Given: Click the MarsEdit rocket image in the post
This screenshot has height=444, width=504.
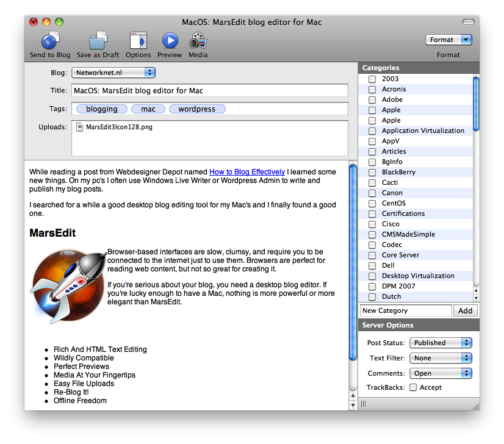Looking at the screenshot, I should click(68, 286).
